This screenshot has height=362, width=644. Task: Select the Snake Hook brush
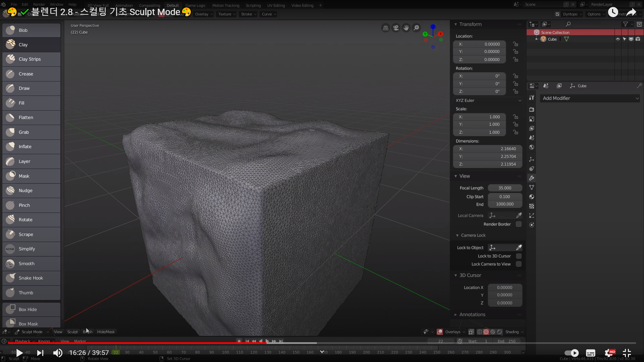[x=31, y=278]
